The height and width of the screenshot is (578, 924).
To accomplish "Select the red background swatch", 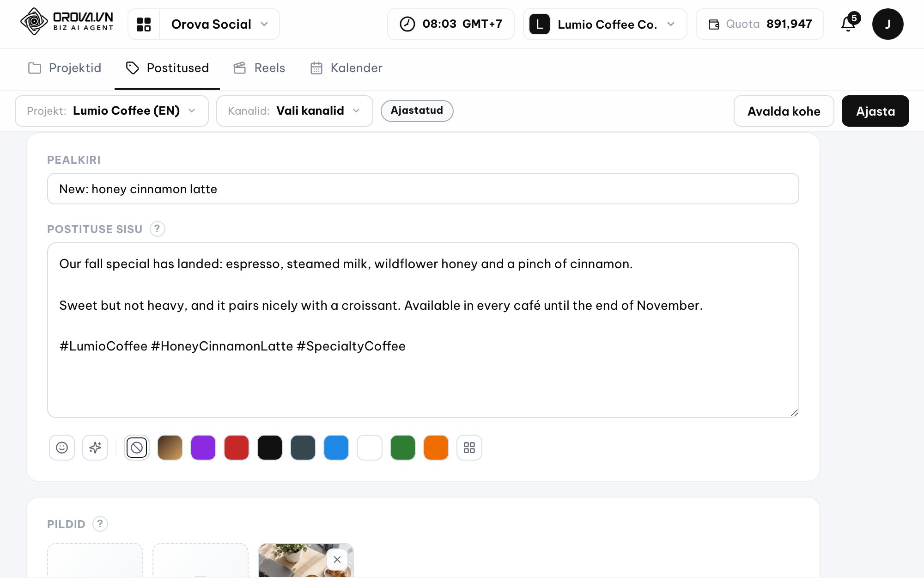I will (x=237, y=448).
